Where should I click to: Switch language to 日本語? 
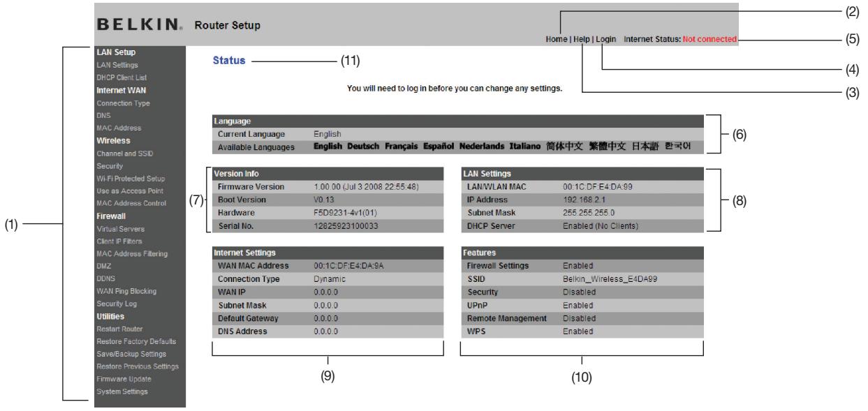645,147
